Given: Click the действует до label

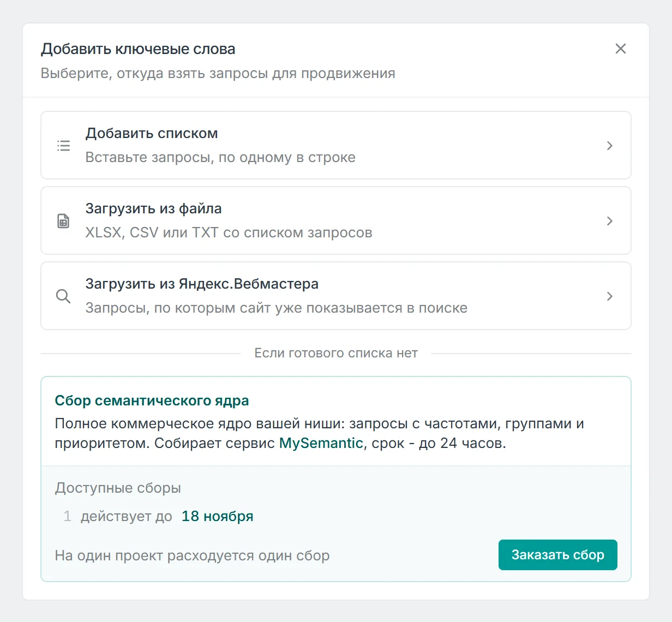Looking at the screenshot, I should point(127,516).
